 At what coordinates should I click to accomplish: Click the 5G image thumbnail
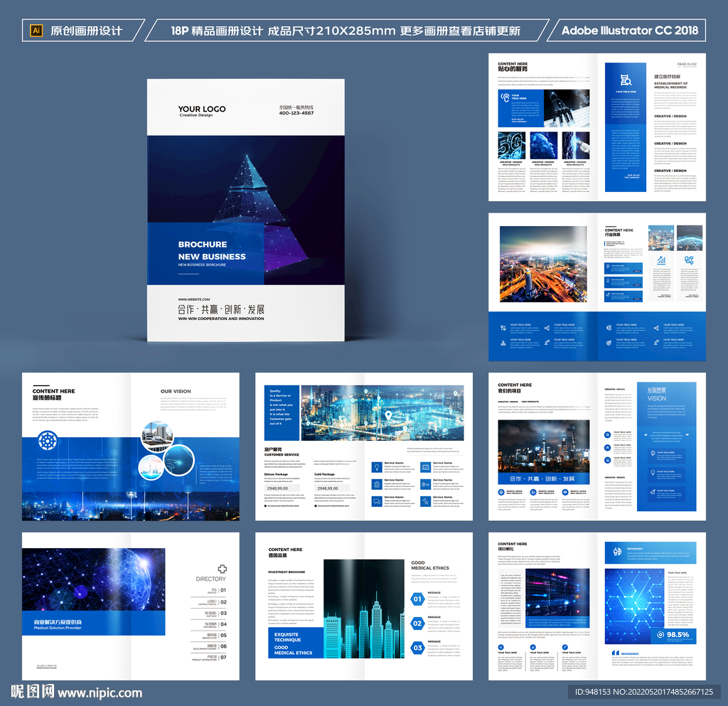click(512, 145)
